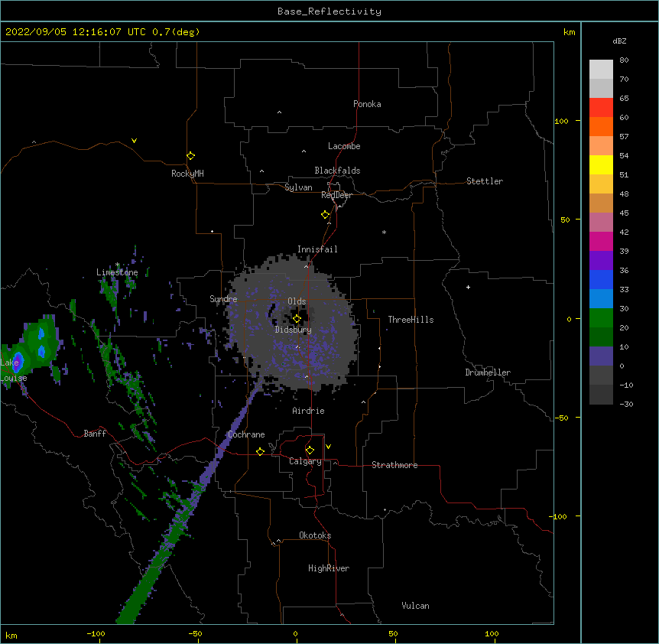The height and width of the screenshot is (644, 659).
Task: Click the Ponoka city label
Action: click(x=367, y=104)
